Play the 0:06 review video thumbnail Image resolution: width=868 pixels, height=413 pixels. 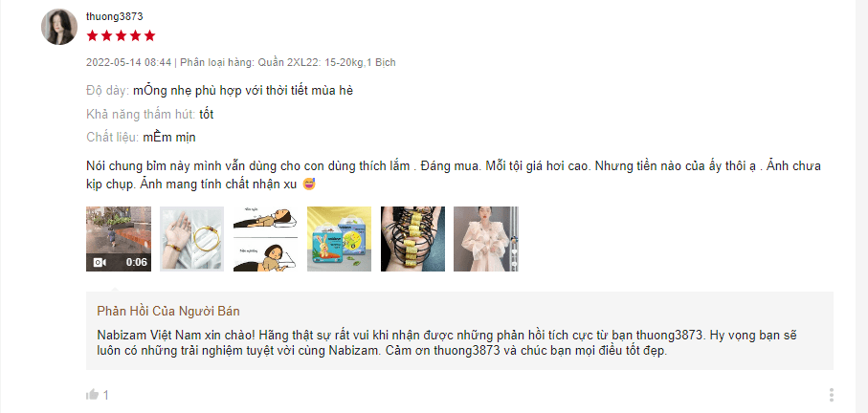tap(119, 239)
